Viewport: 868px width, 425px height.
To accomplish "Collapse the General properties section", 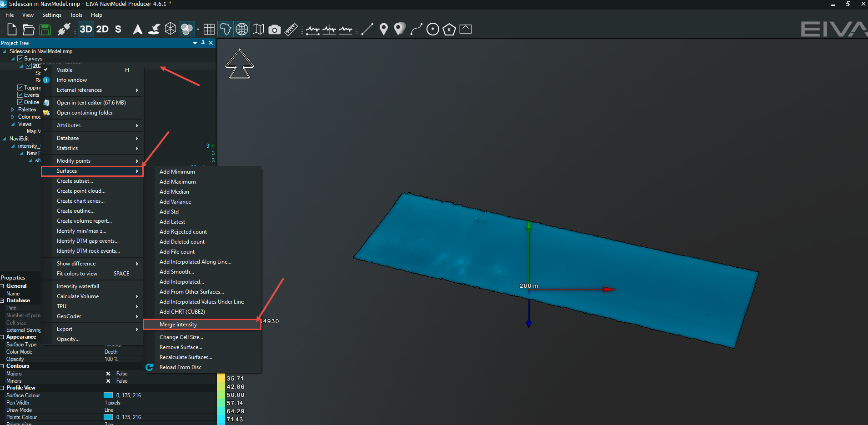I will coord(2,286).
